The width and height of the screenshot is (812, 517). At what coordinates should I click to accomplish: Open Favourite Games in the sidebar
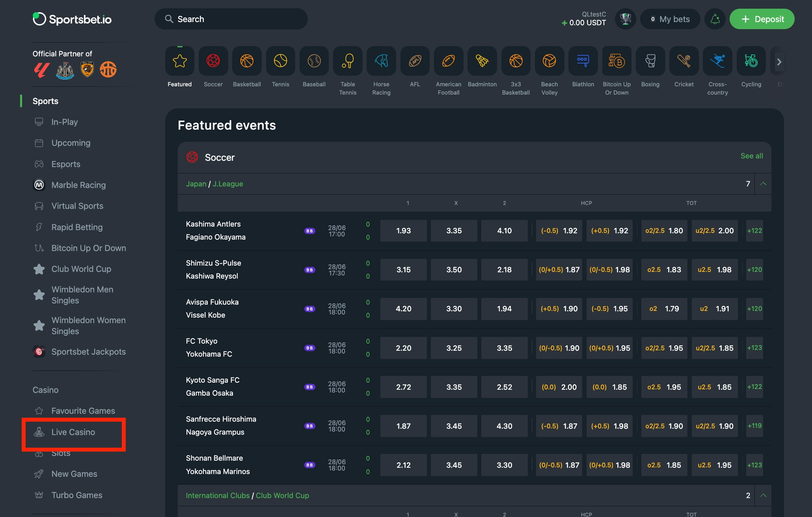point(83,411)
